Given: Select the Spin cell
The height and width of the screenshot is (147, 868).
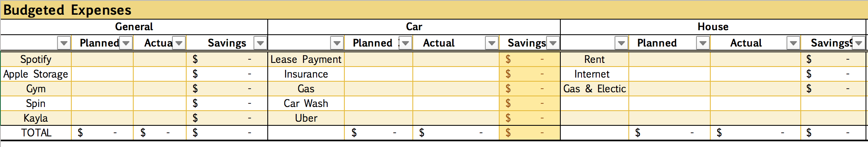Looking at the screenshot, I should tap(36, 103).
